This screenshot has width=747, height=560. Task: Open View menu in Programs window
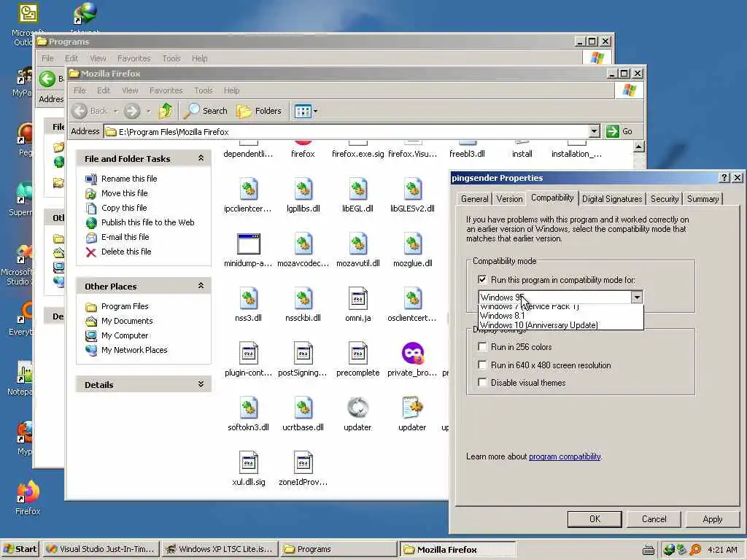98,58
